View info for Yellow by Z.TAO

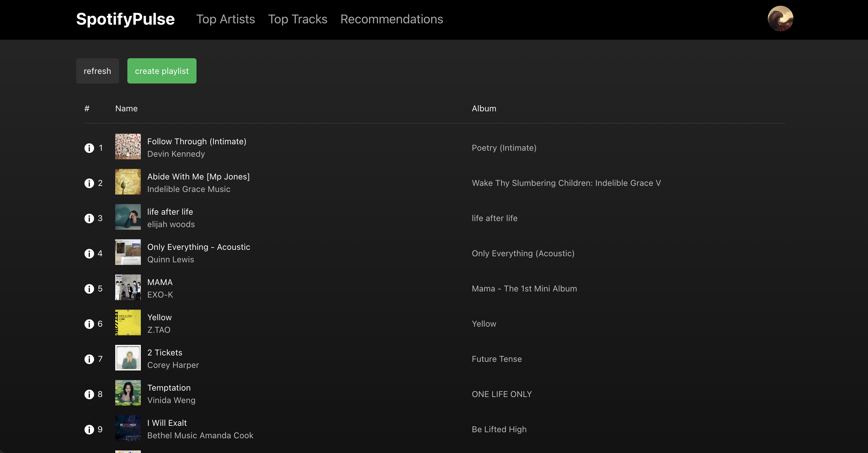(89, 324)
